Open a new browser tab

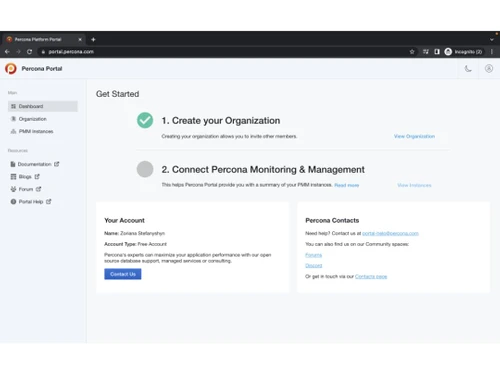click(93, 39)
